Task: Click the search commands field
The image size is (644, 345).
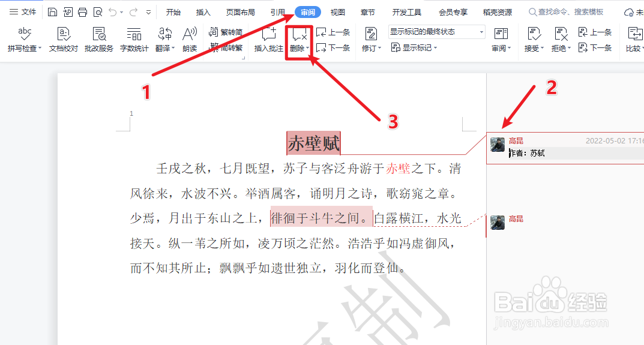Action: (567, 13)
